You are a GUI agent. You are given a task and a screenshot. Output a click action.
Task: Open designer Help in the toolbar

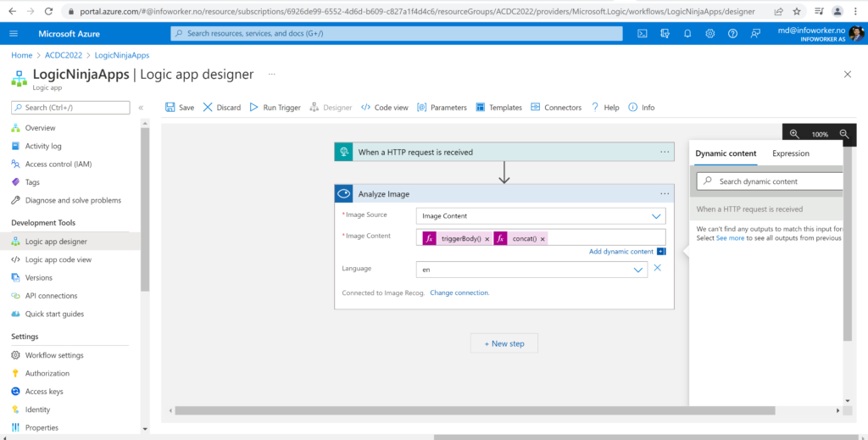pyautogui.click(x=605, y=108)
